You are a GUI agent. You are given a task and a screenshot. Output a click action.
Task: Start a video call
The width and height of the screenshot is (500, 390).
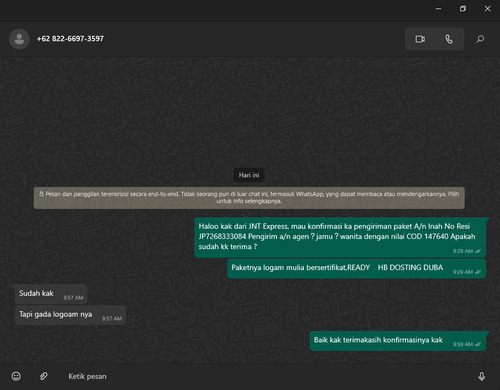tap(420, 39)
